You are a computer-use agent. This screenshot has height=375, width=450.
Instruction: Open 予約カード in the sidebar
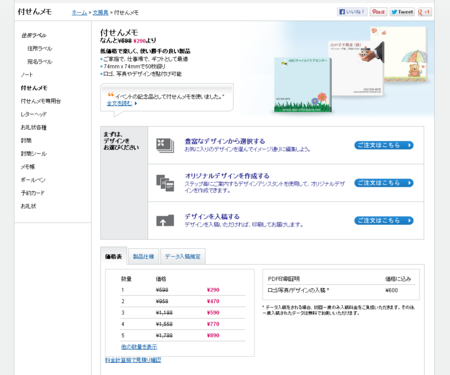pos(32,193)
